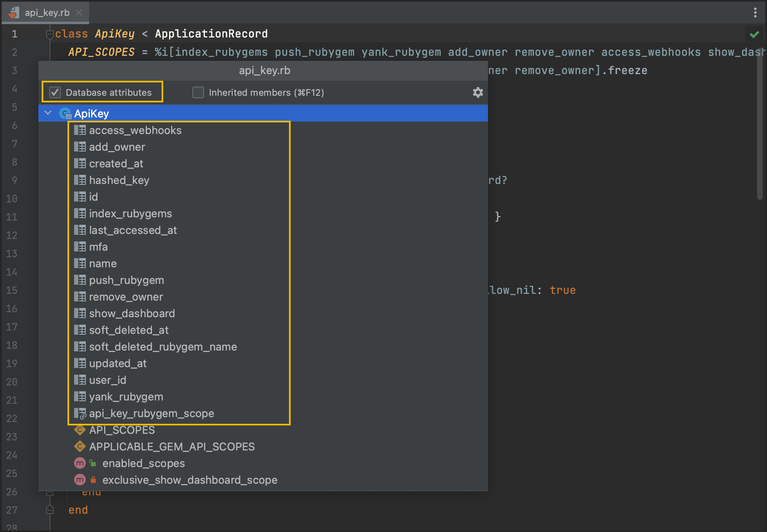Fold the class ApiKey block at line 1
767x532 pixels.
(x=50, y=34)
